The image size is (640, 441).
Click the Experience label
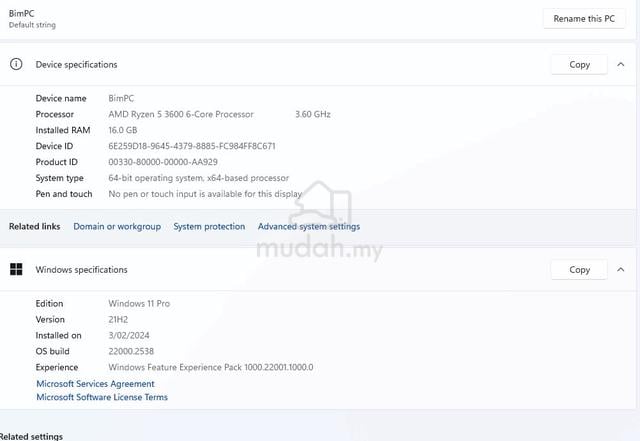57,367
